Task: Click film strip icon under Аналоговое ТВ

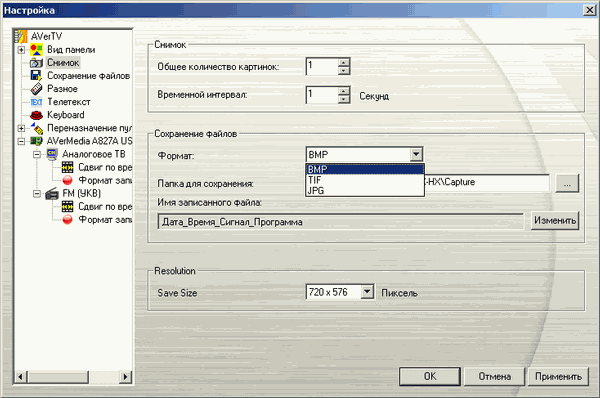Action: (x=67, y=167)
